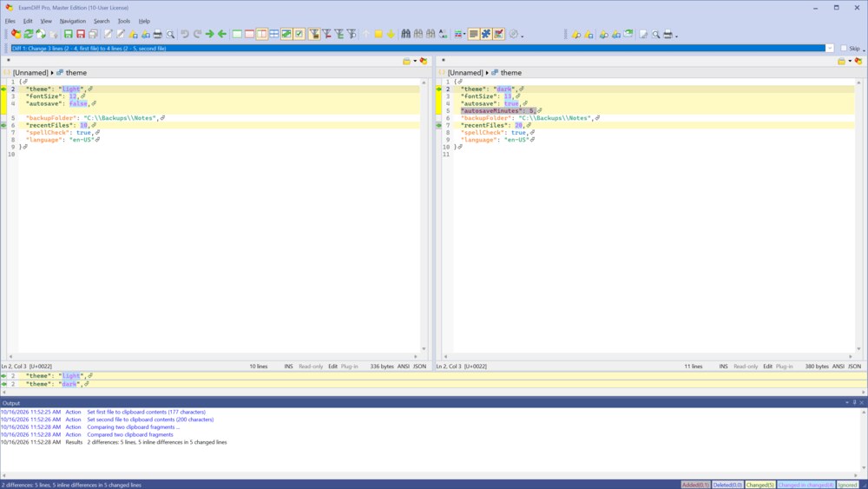Open dropdown arrow beside right toolbar printer
The image size is (868, 489).
[676, 36]
